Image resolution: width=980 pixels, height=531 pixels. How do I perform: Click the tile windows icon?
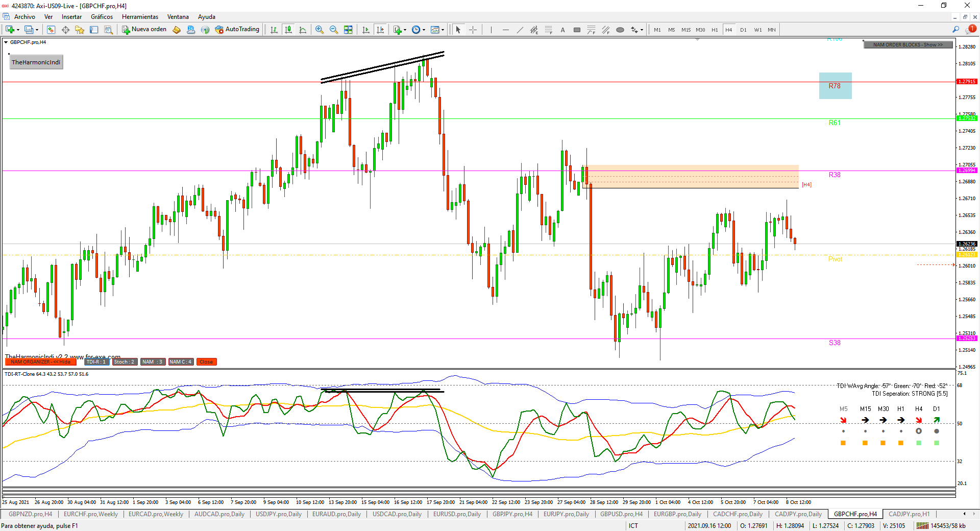point(348,30)
